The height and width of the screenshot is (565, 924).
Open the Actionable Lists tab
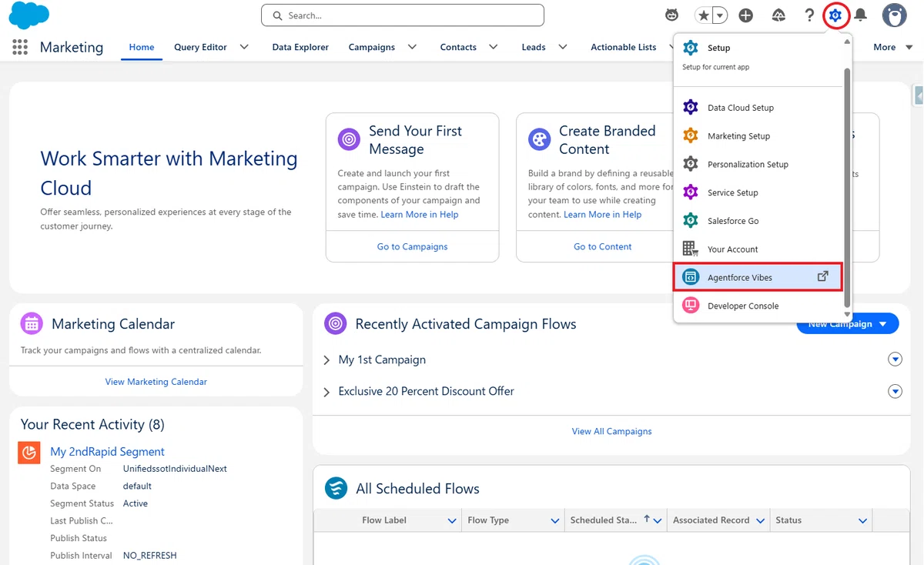coord(624,47)
